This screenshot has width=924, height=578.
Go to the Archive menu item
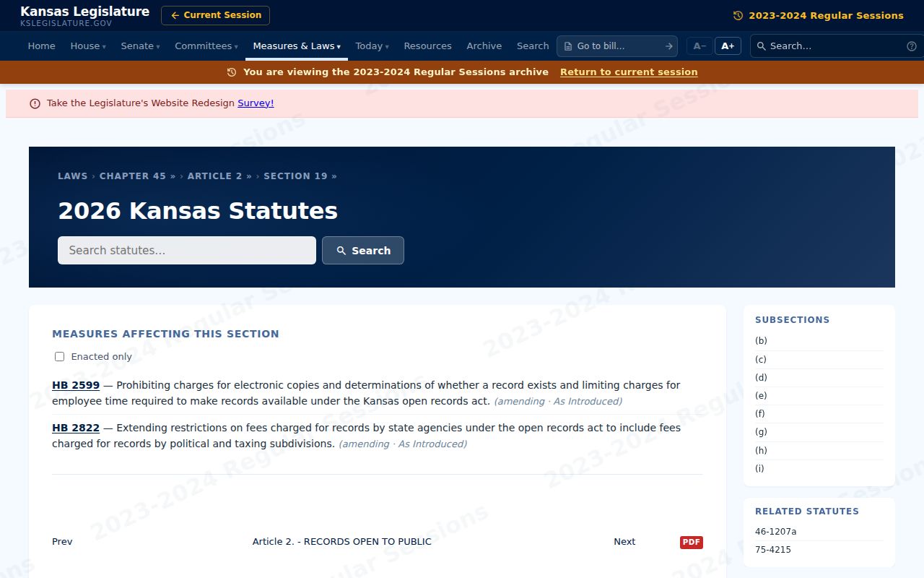[x=484, y=46]
